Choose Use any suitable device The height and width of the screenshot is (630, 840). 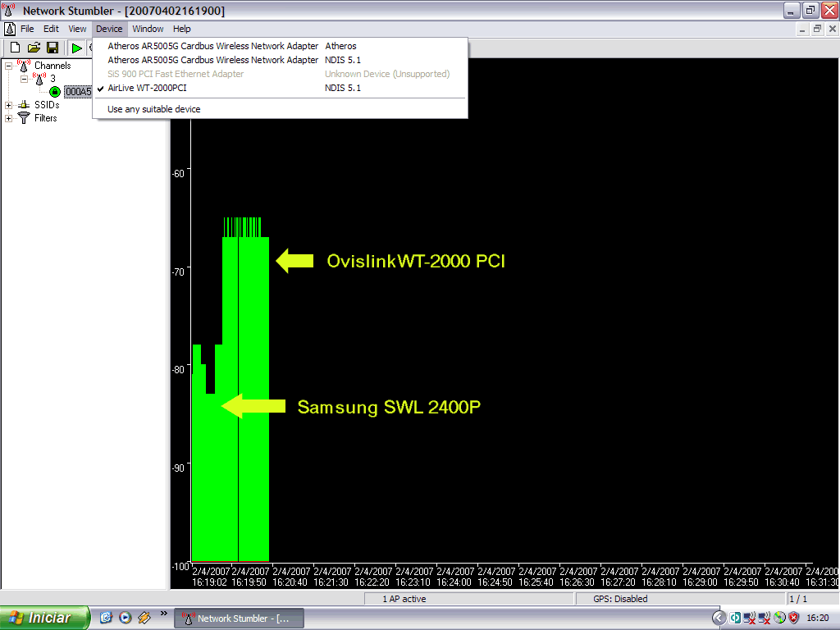coord(281,109)
